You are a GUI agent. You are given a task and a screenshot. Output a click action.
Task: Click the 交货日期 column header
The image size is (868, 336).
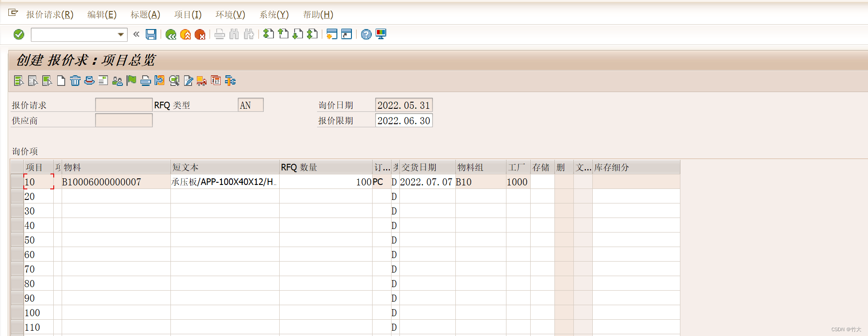tap(428, 167)
